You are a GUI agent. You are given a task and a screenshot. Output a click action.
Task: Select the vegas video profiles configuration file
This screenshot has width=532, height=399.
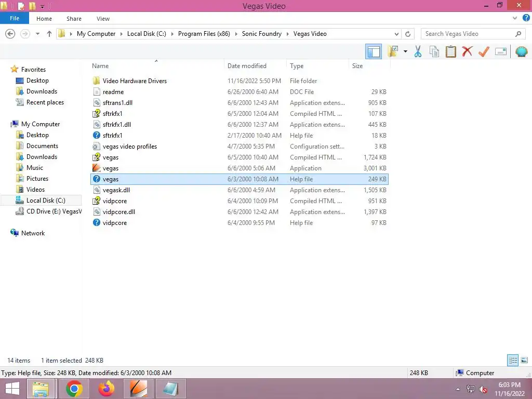[x=240, y=146]
